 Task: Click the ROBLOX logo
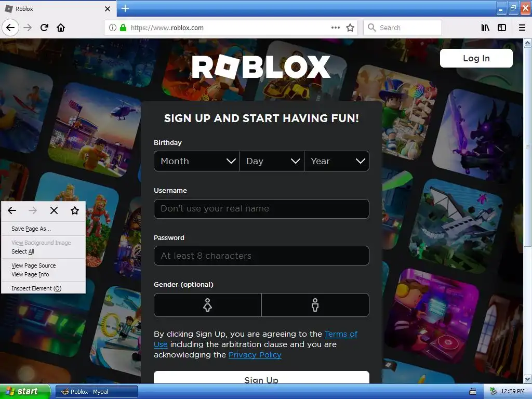pyautogui.click(x=261, y=67)
